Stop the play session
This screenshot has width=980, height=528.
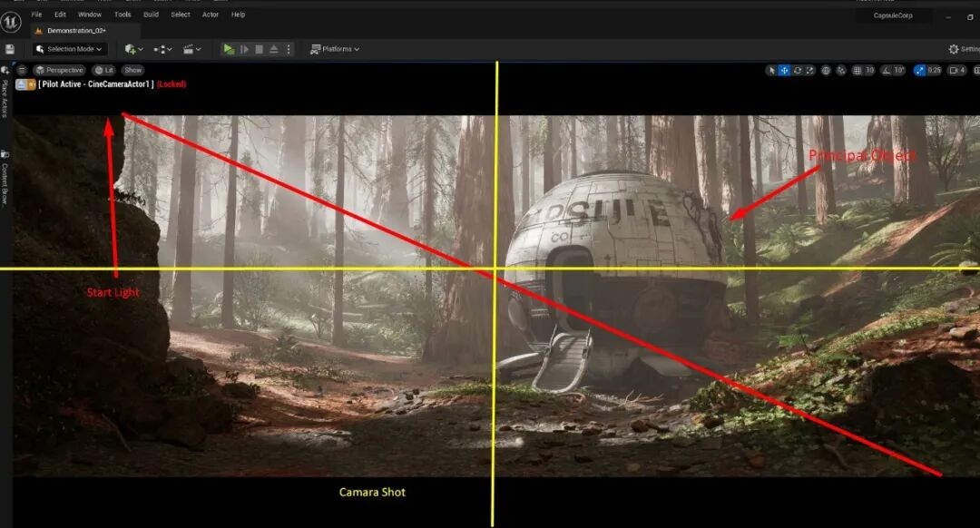(x=259, y=49)
